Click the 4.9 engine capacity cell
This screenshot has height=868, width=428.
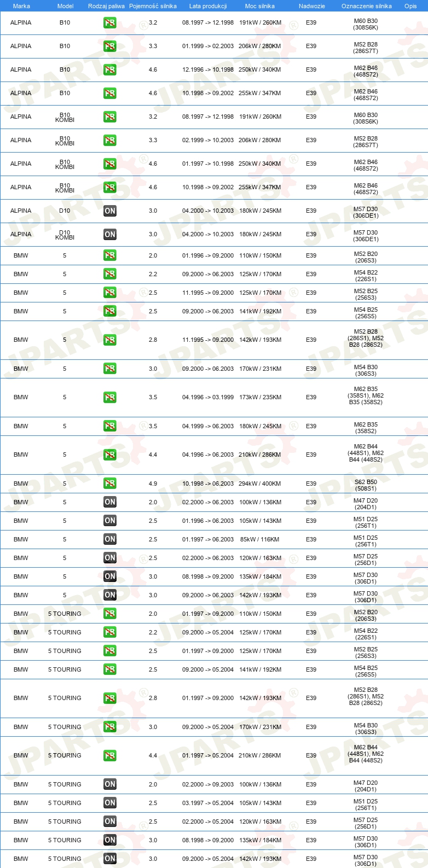click(153, 483)
